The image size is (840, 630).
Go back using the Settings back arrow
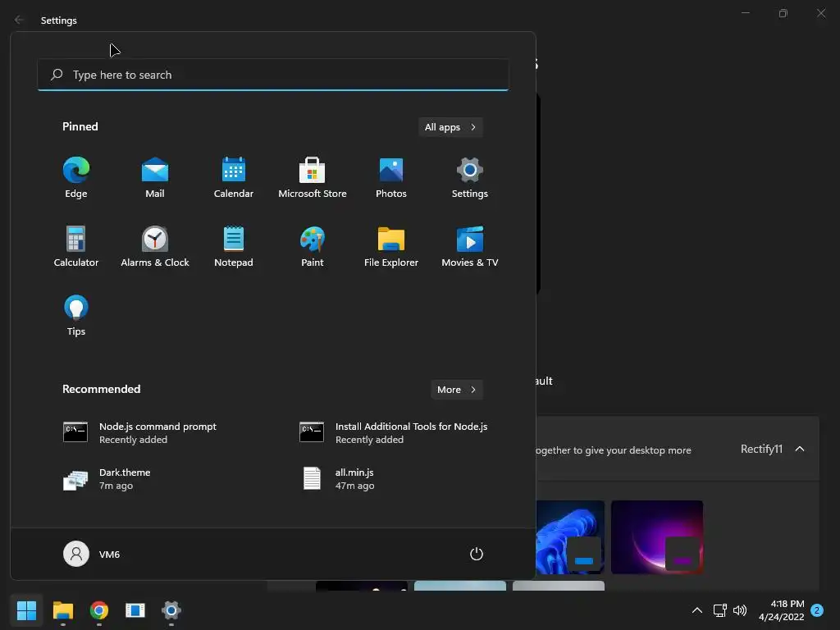20,20
